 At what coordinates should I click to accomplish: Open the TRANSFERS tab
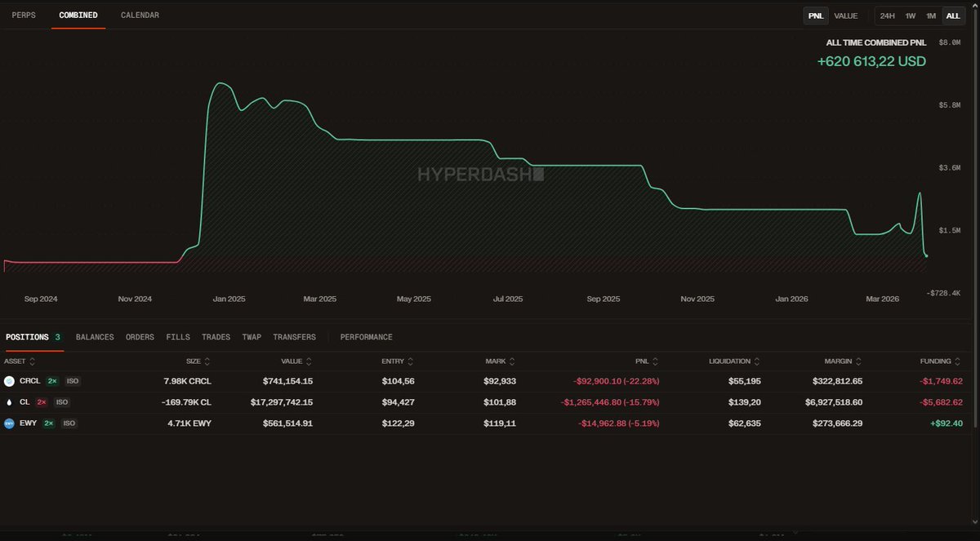coord(294,337)
